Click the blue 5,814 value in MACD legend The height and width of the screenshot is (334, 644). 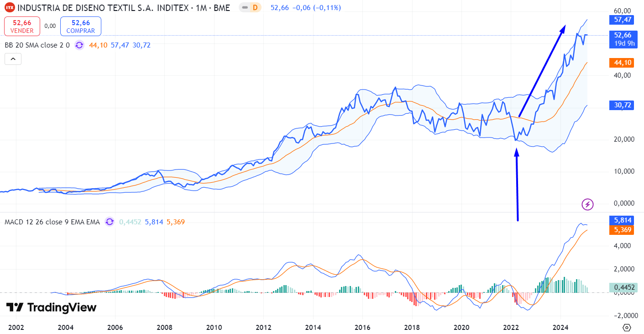click(154, 222)
